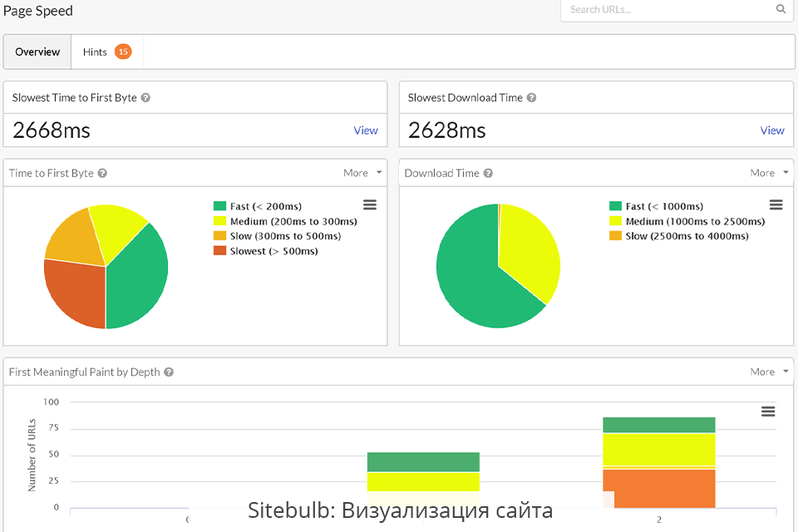Open the First Meaningful Paint chart export menu
The height and width of the screenshot is (532, 798).
(766, 411)
